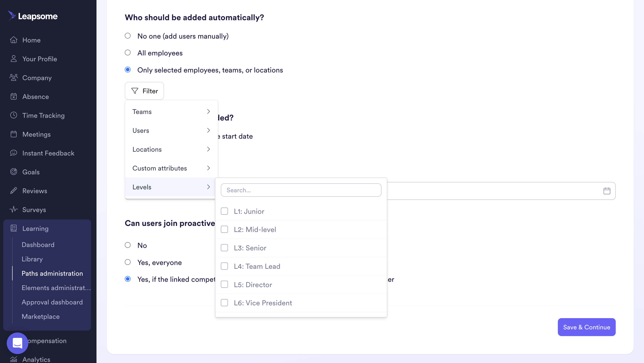The image size is (644, 363).
Task: Go to Library in Learning submenu
Action: (x=32, y=259)
